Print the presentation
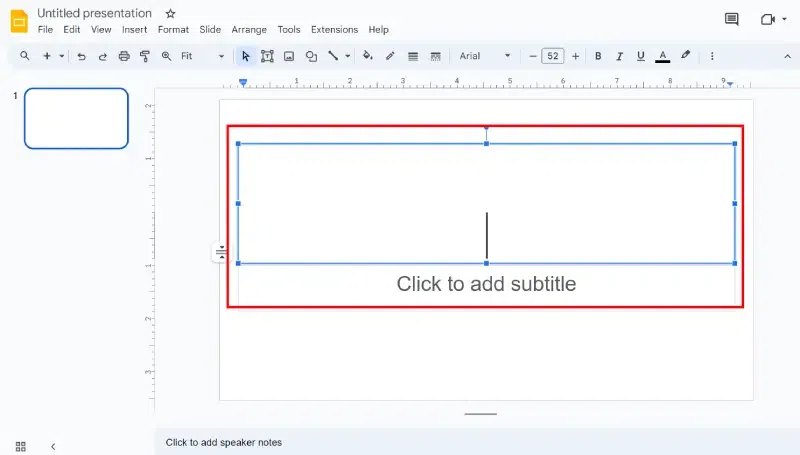 point(124,56)
